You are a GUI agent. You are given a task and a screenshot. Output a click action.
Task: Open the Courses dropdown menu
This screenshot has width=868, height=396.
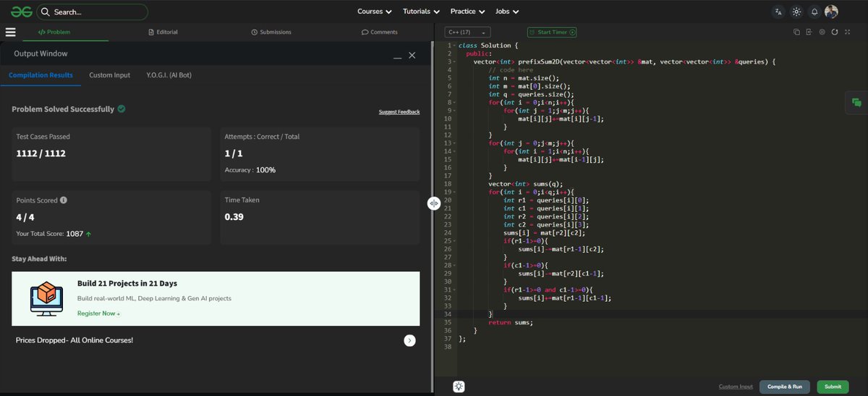[375, 12]
